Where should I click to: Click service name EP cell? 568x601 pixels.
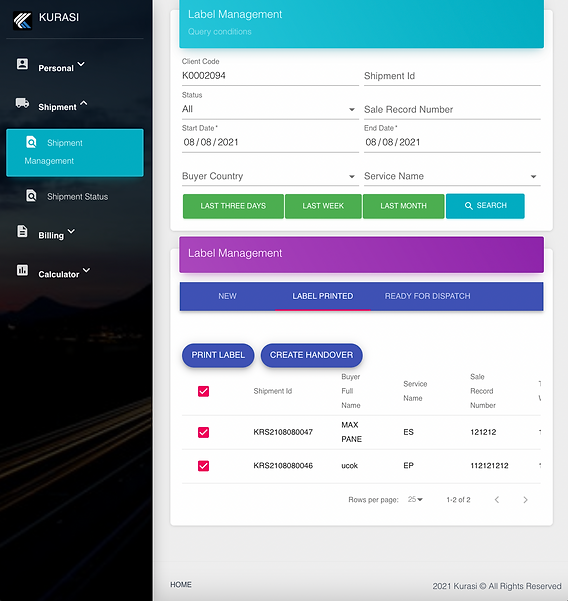click(x=409, y=466)
